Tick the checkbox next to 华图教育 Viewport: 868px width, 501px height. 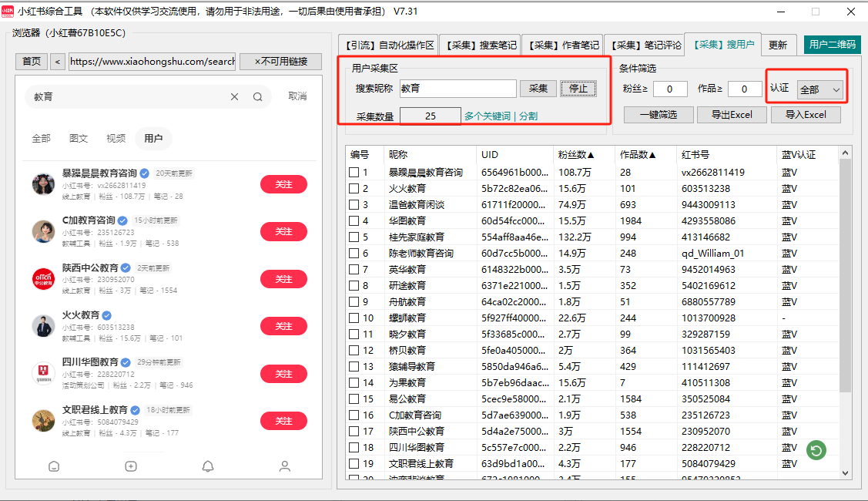[354, 221]
